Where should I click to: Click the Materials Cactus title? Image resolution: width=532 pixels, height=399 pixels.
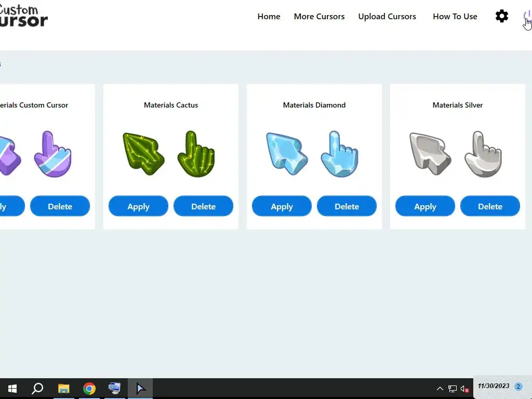[x=170, y=105]
